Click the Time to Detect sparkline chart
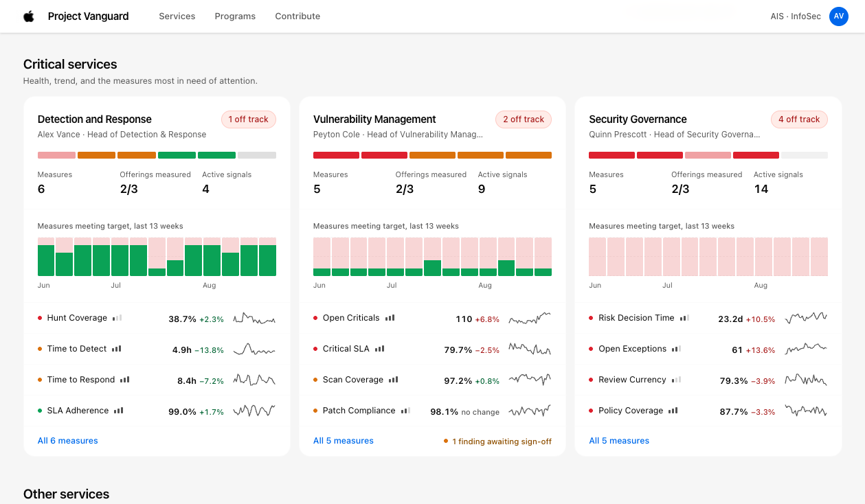Image resolution: width=865 pixels, height=504 pixels. coord(254,350)
